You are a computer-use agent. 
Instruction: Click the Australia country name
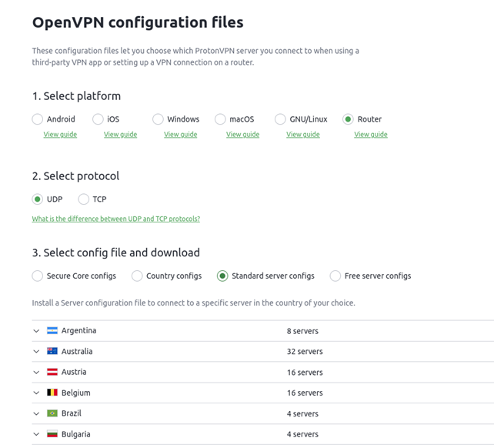click(77, 352)
